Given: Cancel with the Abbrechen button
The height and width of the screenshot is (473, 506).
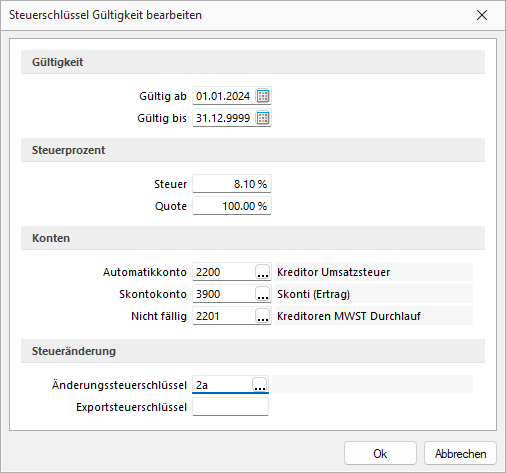Looking at the screenshot, I should [x=460, y=453].
